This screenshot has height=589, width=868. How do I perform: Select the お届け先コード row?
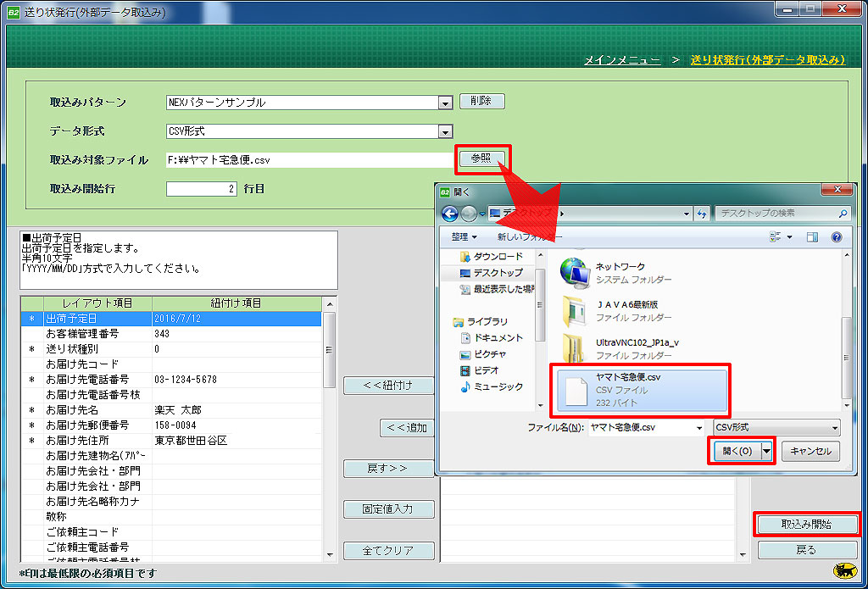click(171, 364)
